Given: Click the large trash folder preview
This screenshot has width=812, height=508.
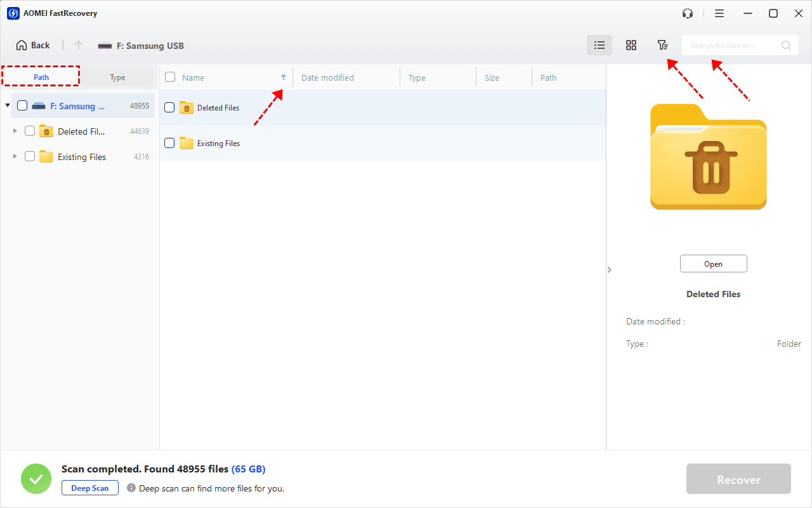Looking at the screenshot, I should coord(709,157).
